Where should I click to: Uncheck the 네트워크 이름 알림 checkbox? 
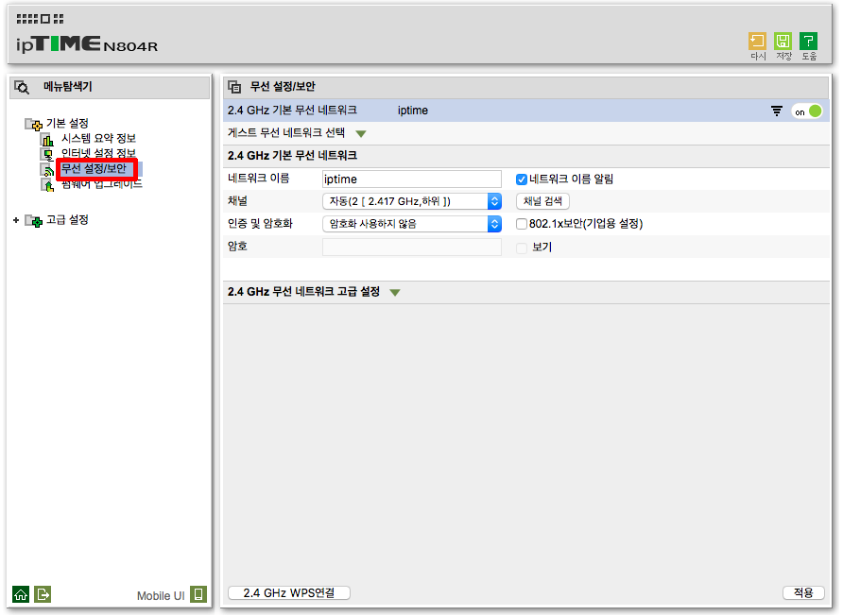[521, 180]
